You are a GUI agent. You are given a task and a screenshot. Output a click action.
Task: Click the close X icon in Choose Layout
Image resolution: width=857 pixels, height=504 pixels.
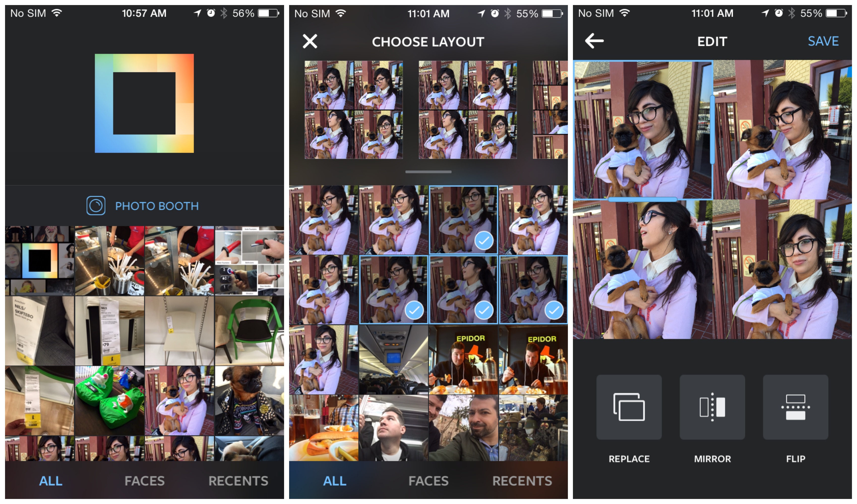point(310,41)
